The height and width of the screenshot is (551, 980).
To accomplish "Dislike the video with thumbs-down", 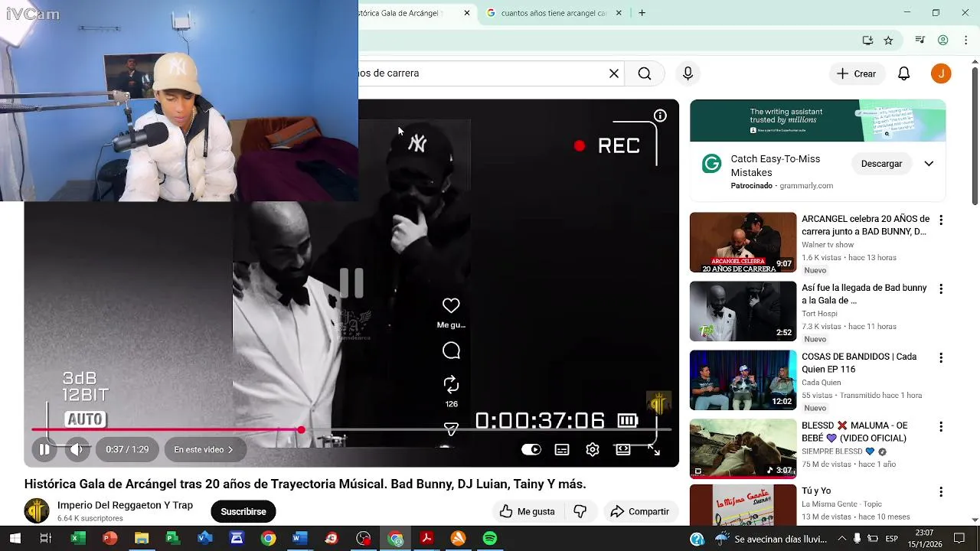I will (x=580, y=511).
